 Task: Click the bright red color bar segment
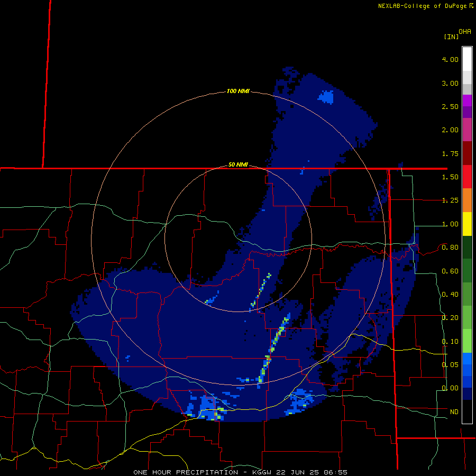[x=467, y=177]
